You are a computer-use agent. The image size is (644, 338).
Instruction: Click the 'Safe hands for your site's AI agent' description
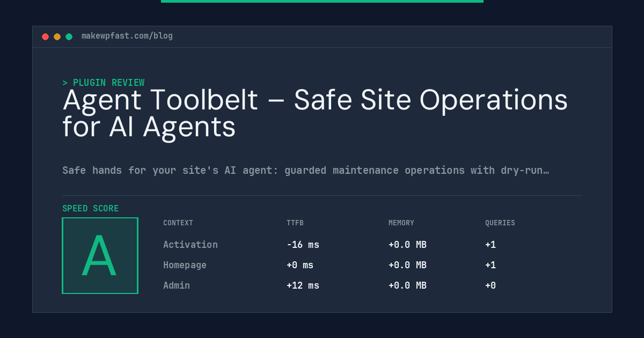[x=305, y=171]
